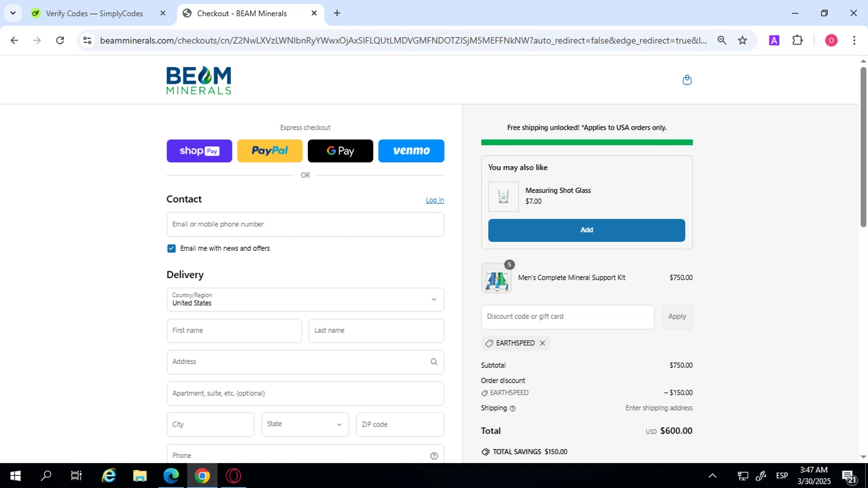Remove the EARTHSPEED discount code tag

[x=542, y=343]
